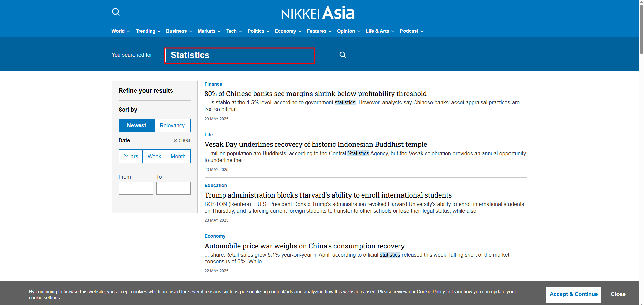Viewport: 644px width, 305px height.
Task: Open the Cookie Policy link
Action: [x=431, y=292]
